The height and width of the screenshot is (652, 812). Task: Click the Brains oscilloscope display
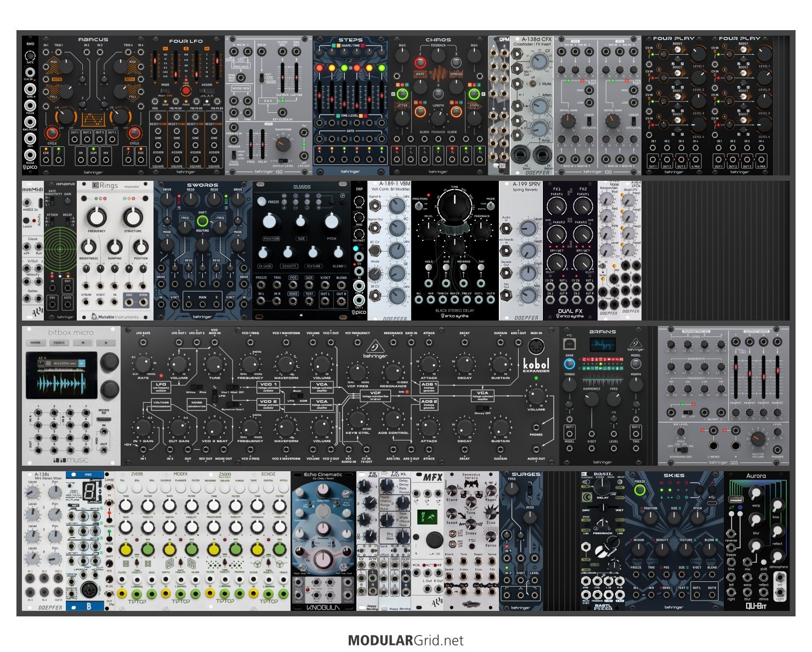[x=602, y=345]
